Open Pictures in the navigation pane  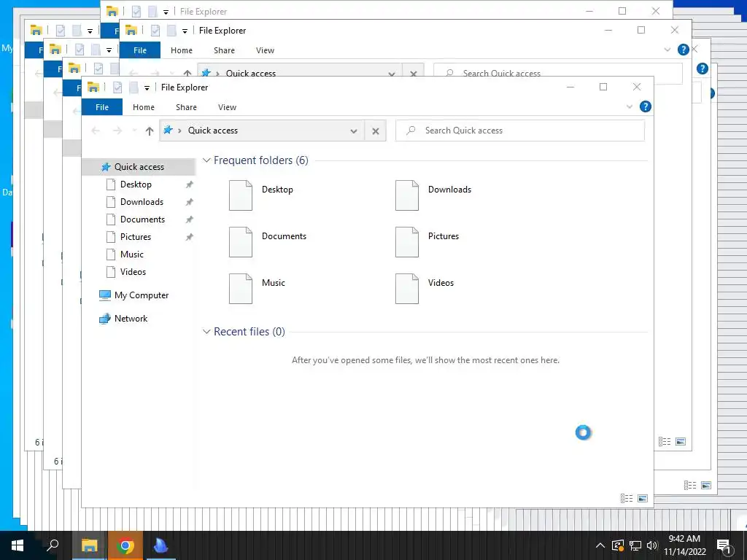(135, 237)
